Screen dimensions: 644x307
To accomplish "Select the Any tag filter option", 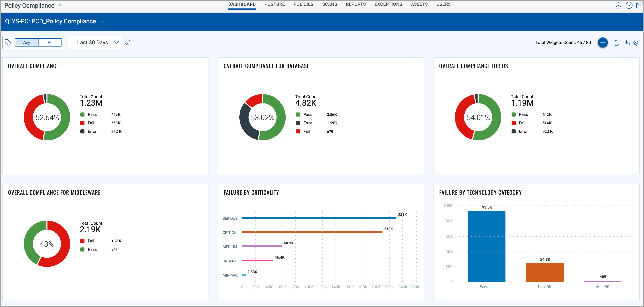I will [27, 42].
